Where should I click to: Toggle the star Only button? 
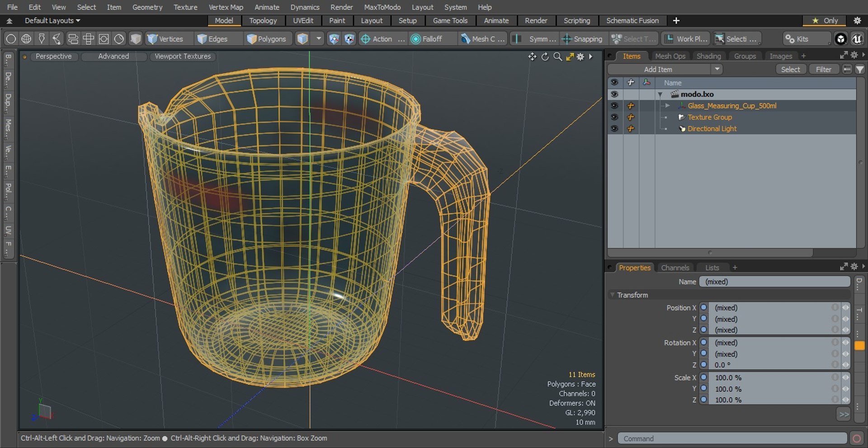click(825, 21)
